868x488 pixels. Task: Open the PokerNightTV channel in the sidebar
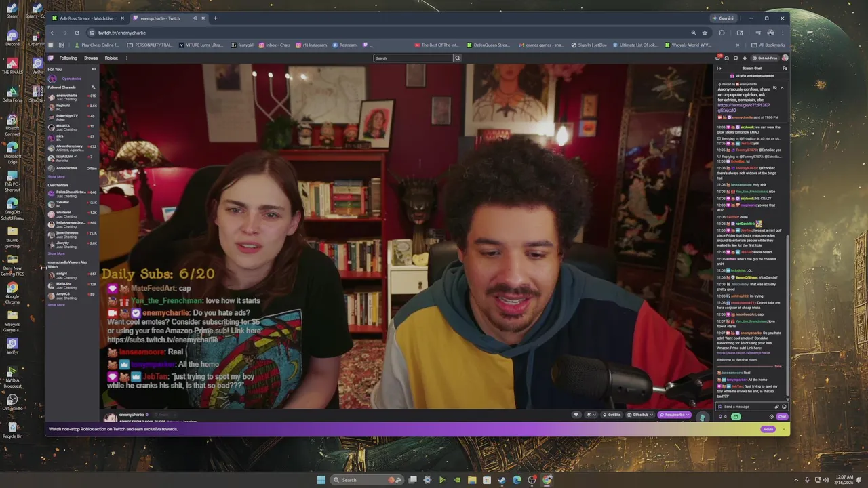(72, 117)
